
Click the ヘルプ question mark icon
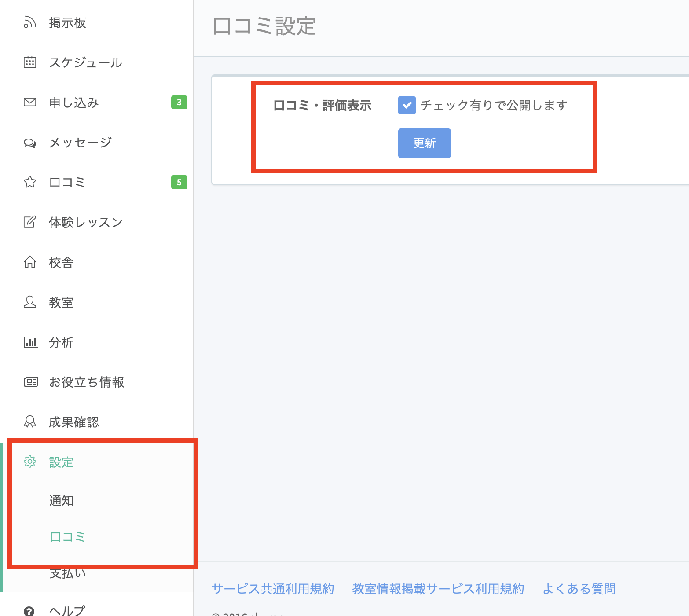pos(29,611)
